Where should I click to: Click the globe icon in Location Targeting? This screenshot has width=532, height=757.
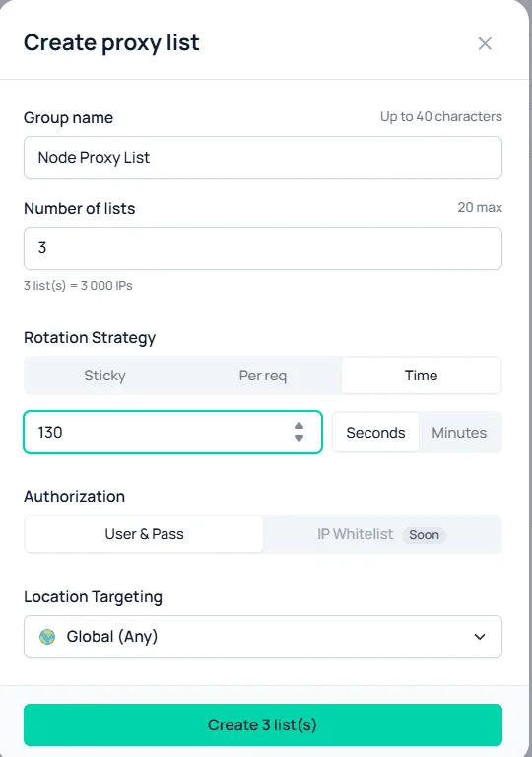pos(47,637)
